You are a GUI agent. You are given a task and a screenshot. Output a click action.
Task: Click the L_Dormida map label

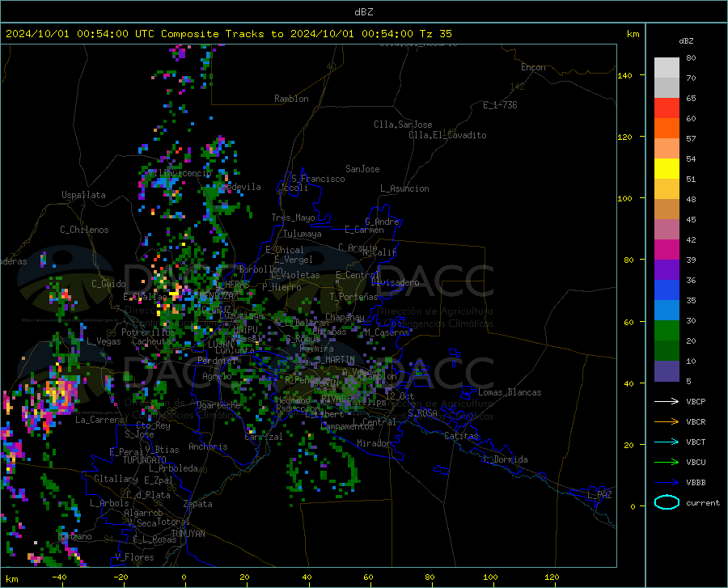click(505, 459)
